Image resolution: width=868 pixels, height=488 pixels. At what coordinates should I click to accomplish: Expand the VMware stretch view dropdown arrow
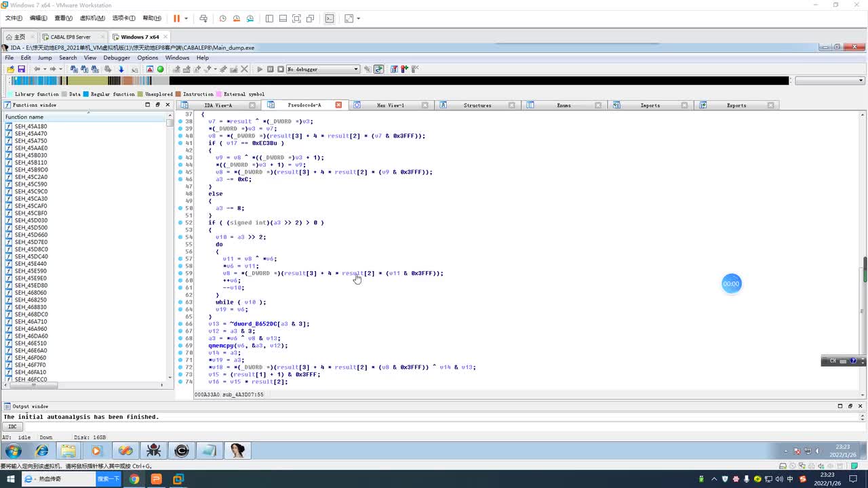coord(358,19)
